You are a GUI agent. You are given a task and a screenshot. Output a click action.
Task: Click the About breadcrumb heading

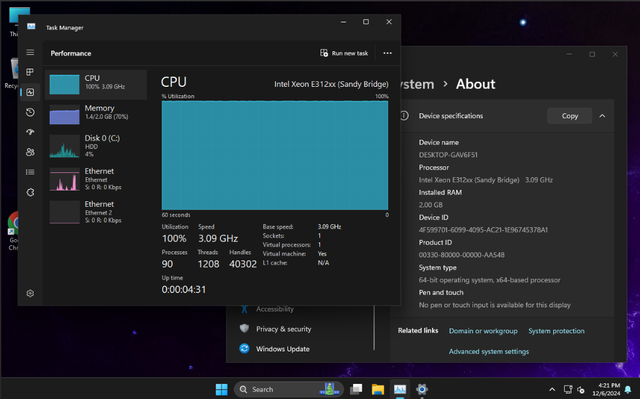(476, 84)
